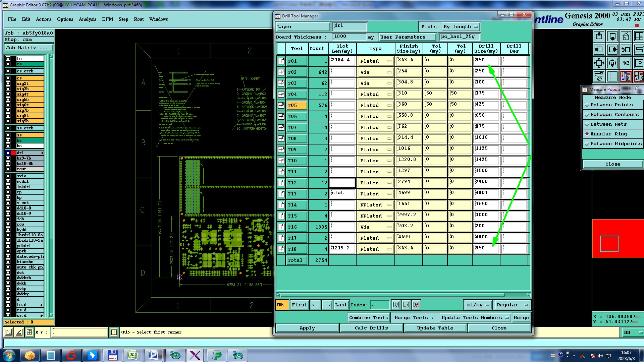Click the home view icon
Image resolution: width=644 pixels, height=362 pixels.
[625, 36]
